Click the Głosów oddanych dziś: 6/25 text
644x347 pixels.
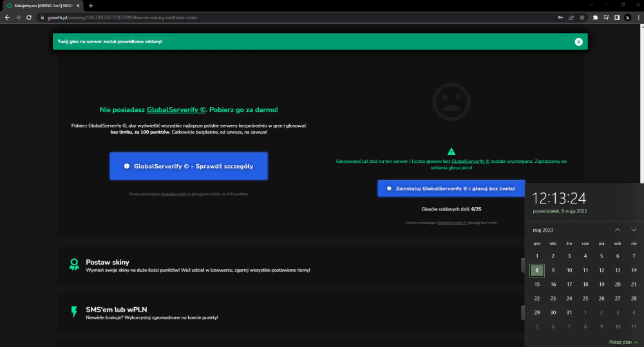coord(451,209)
